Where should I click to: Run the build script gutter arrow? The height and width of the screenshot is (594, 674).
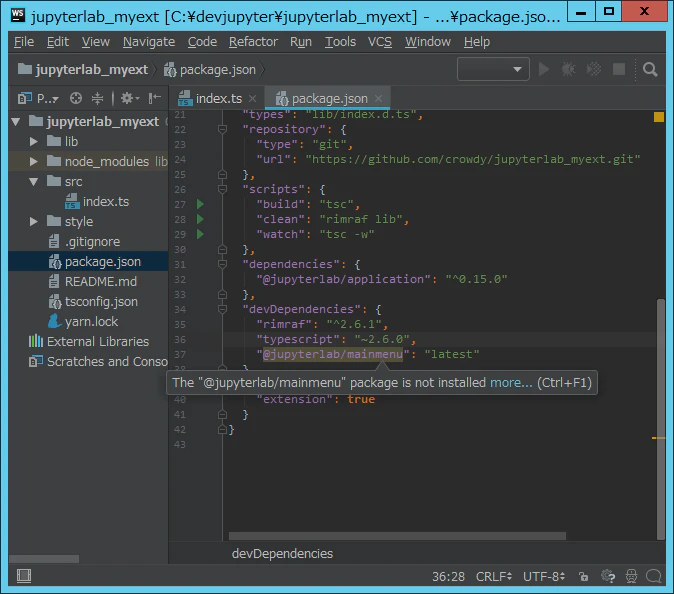pyautogui.click(x=200, y=204)
